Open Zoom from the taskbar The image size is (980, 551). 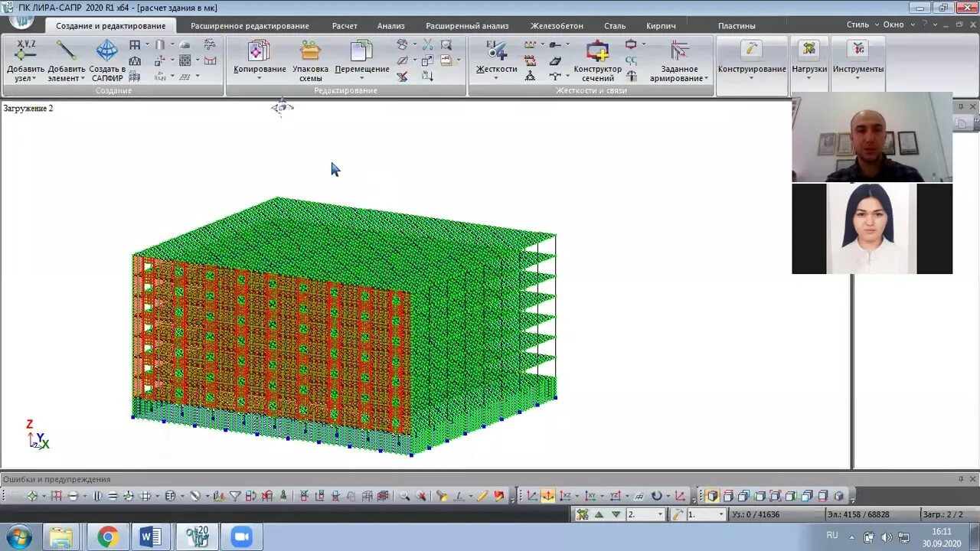tap(241, 537)
